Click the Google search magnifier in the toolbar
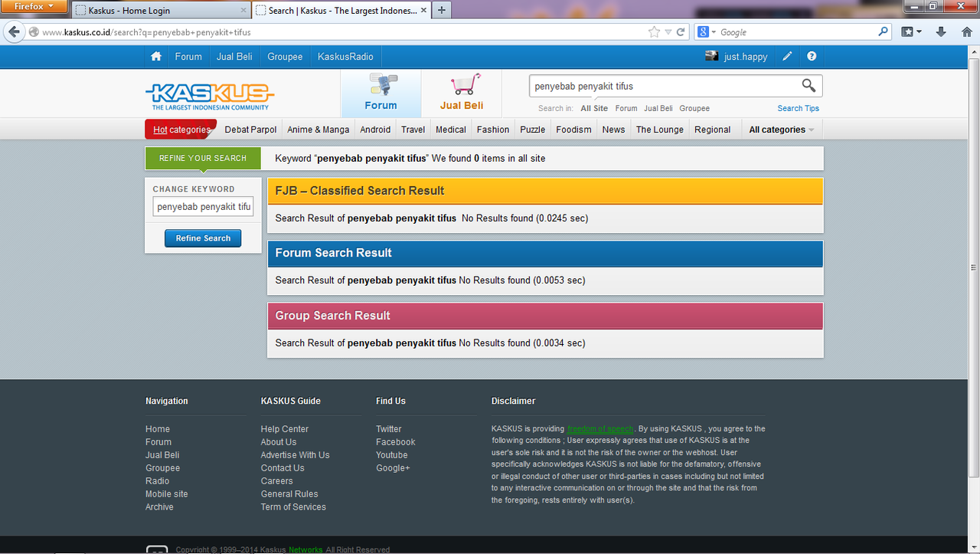Viewport: 980px width, 554px height. point(883,32)
